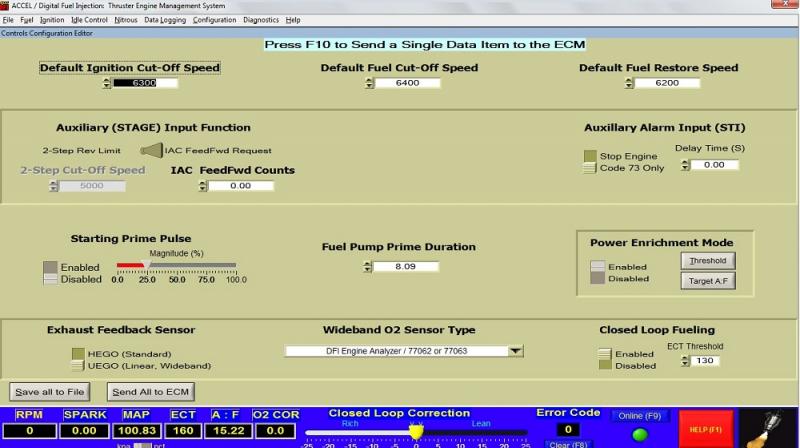Viewport: 800px width, 448px height.
Task: Adjust IAC FeedFwd Counts stepper arrows
Action: coord(203,186)
